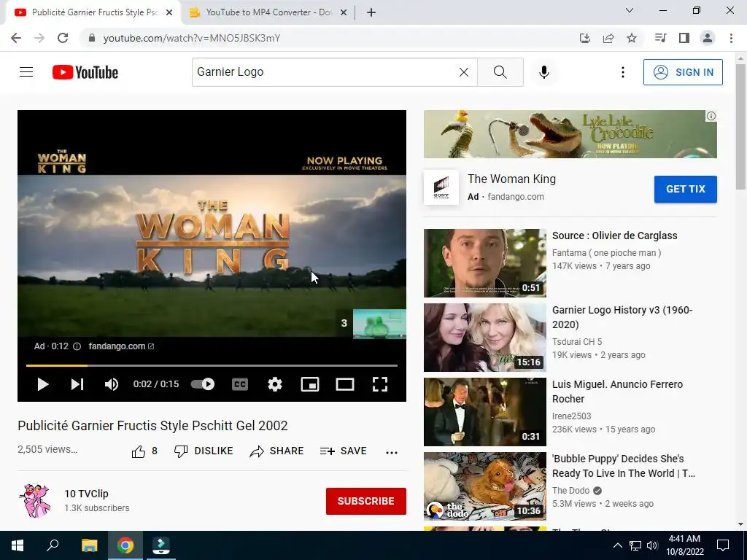Open the YouTube hamburger guide menu
Screen dimensions: 747x560
(x=26, y=72)
